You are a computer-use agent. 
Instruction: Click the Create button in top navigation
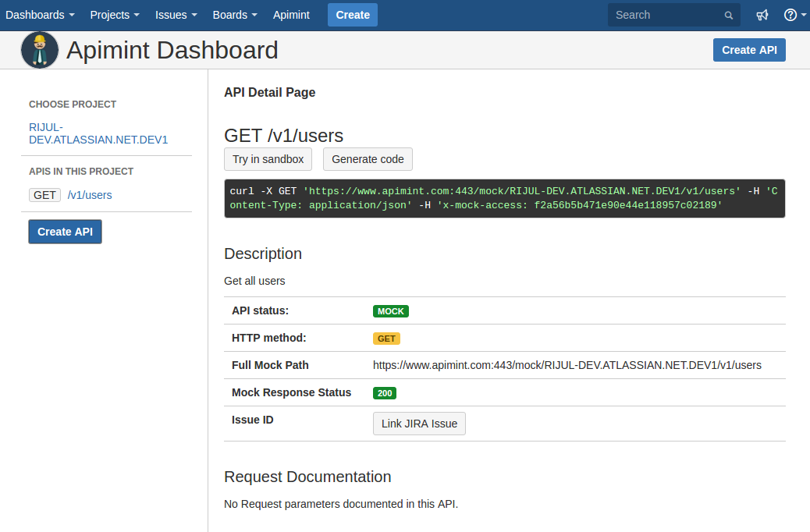[x=353, y=15]
